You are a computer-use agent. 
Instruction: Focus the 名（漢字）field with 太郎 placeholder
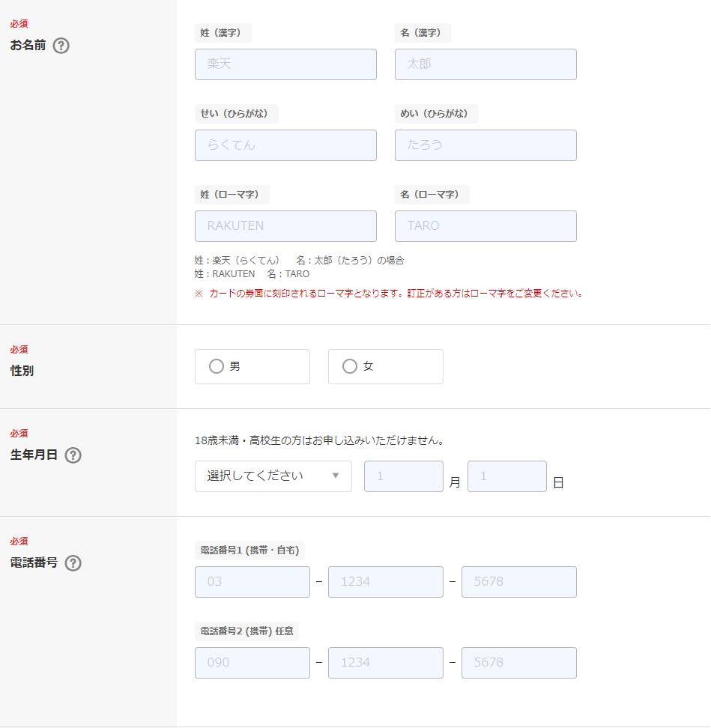coord(485,64)
